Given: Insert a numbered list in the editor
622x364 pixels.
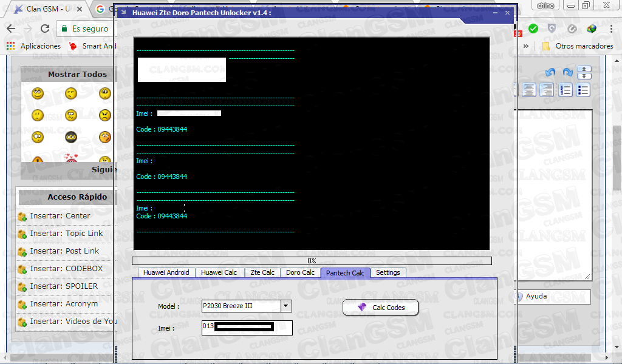Looking at the screenshot, I should pyautogui.click(x=566, y=90).
